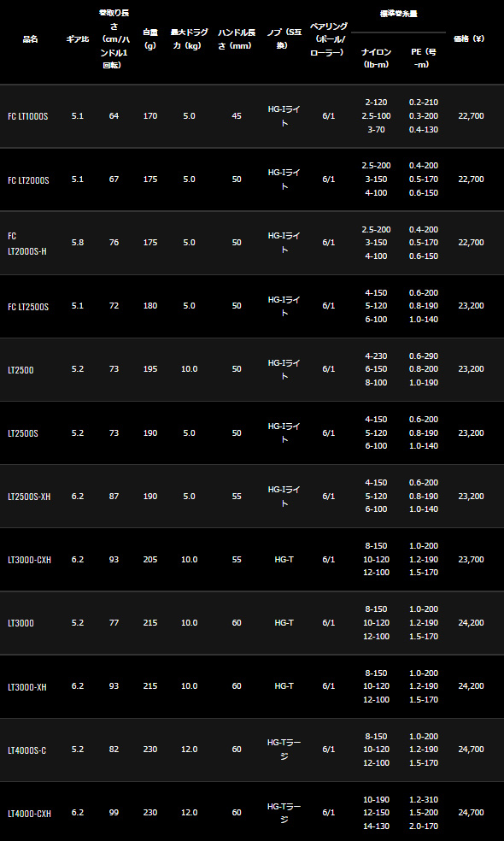
Task: Click HG-T knob cell for LT3000
Action: (284, 623)
